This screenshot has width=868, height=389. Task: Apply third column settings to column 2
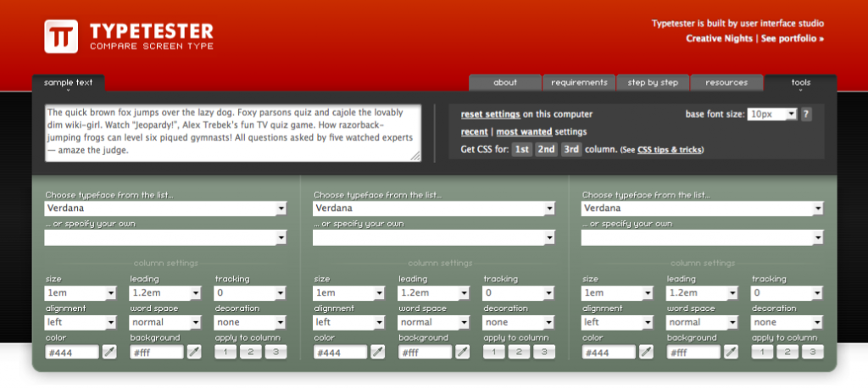(x=787, y=352)
